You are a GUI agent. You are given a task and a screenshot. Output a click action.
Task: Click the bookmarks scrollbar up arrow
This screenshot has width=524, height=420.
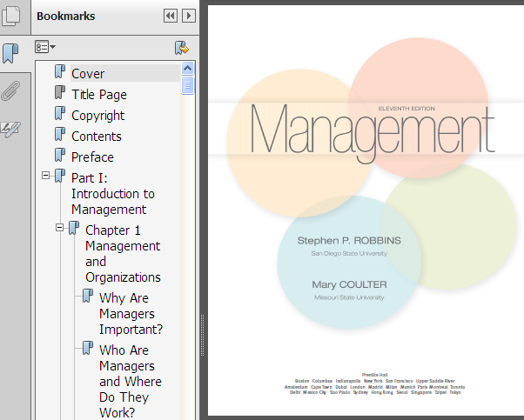pyautogui.click(x=188, y=69)
